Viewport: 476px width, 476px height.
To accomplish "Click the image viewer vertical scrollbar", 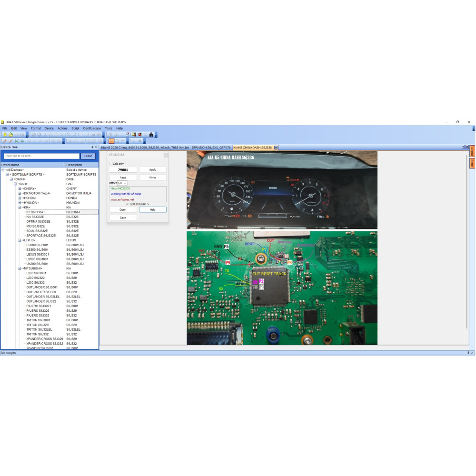I will [467, 241].
